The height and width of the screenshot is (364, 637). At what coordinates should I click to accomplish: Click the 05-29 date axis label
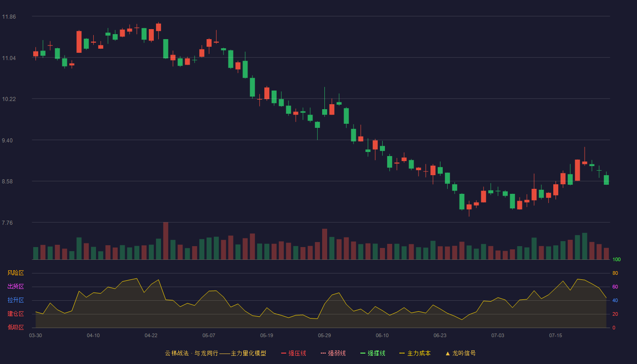[x=324, y=335]
